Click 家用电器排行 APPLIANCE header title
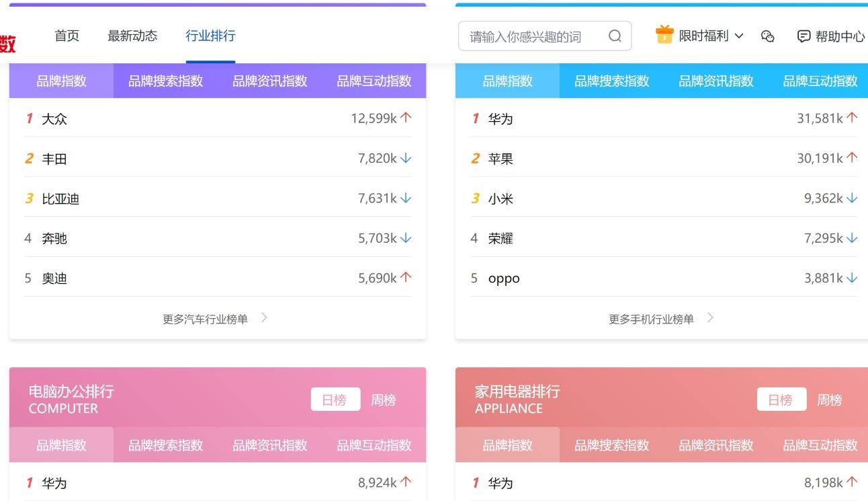Image resolution: width=868 pixels, height=501 pixels. point(517,399)
